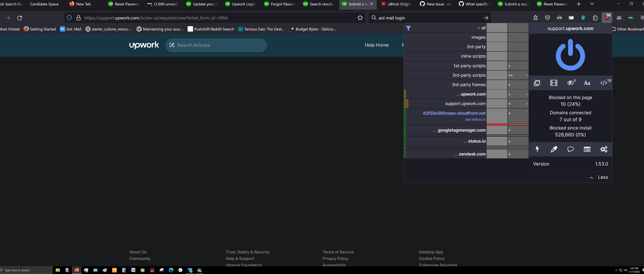Click the Search Articles input field
The width and height of the screenshot is (644, 274).
click(x=216, y=45)
